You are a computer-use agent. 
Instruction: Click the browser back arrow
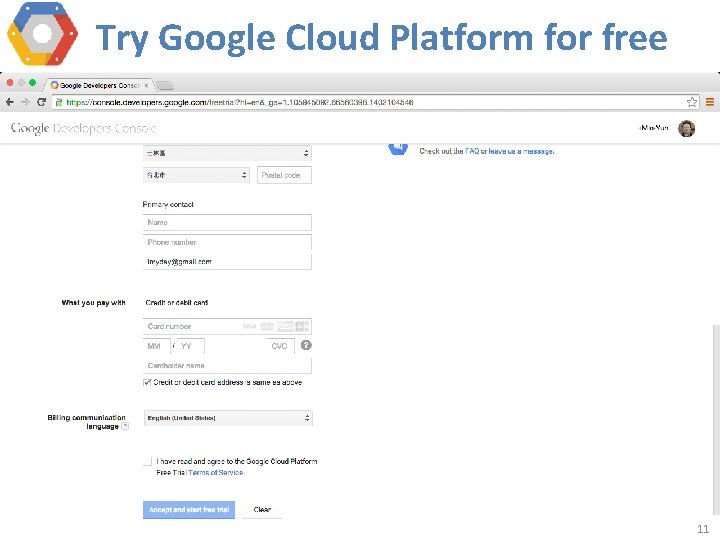click(9, 102)
